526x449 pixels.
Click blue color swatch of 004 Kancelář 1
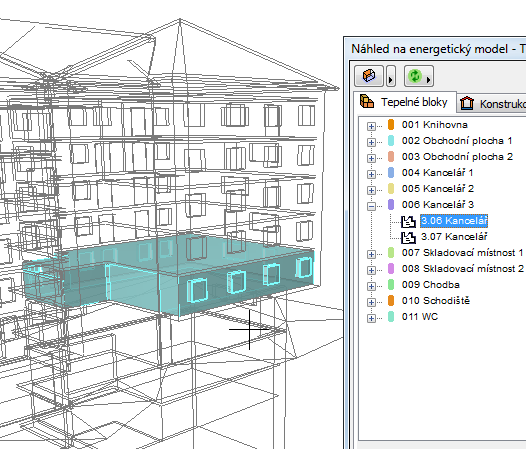pos(391,172)
